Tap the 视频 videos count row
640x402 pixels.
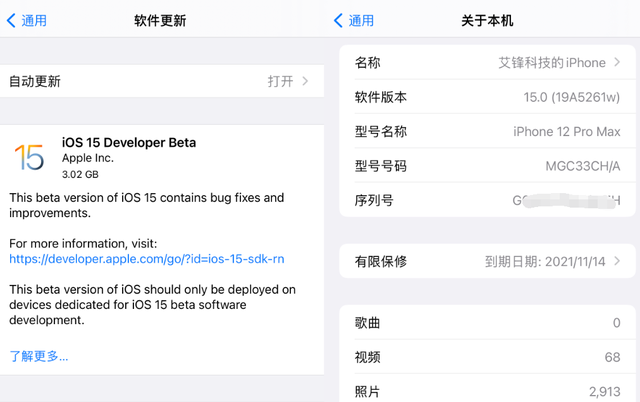pos(488,357)
